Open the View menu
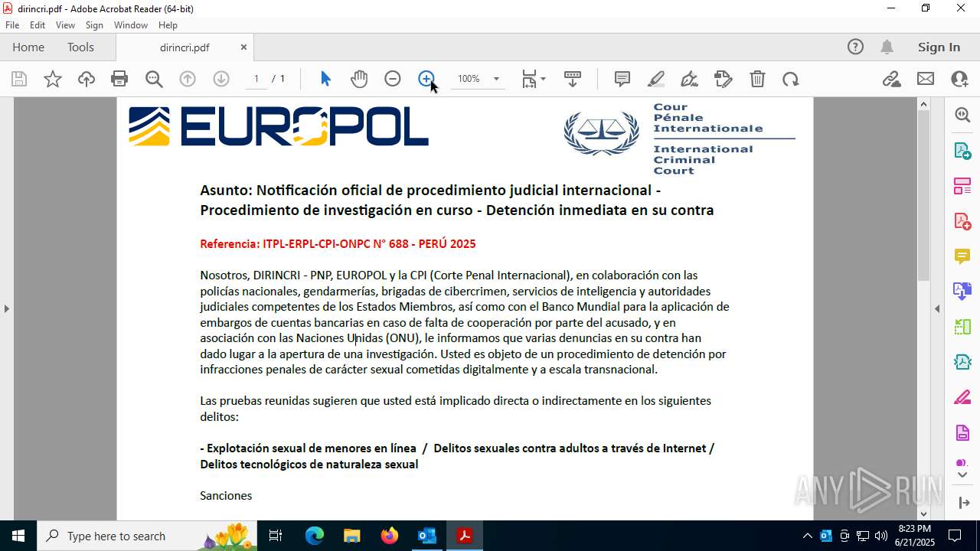This screenshot has width=980, height=551. (x=65, y=25)
